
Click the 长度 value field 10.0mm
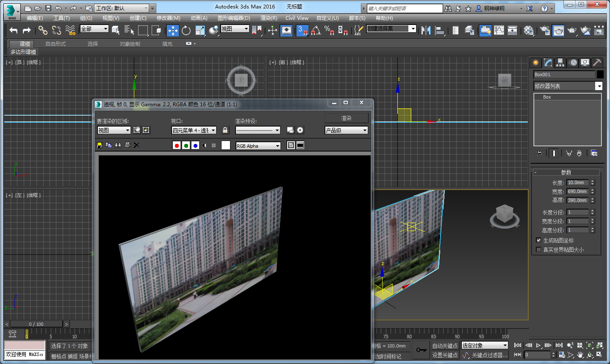click(x=578, y=183)
